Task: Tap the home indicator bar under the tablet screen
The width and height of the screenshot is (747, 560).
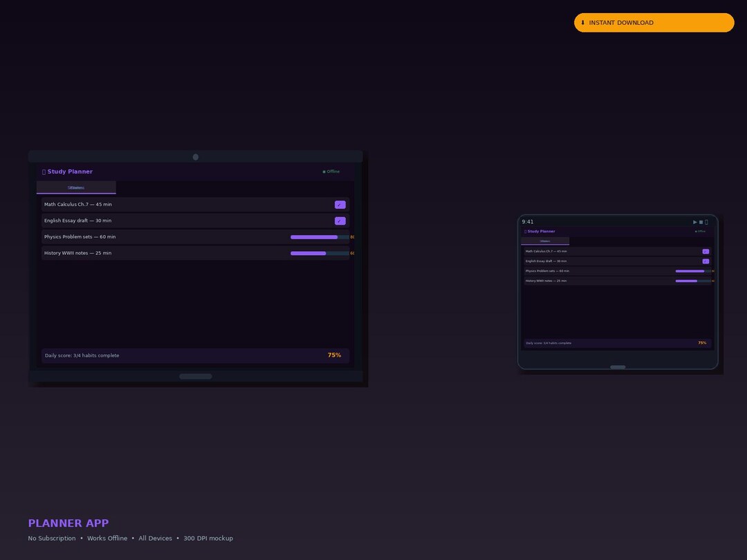Action: (618, 367)
